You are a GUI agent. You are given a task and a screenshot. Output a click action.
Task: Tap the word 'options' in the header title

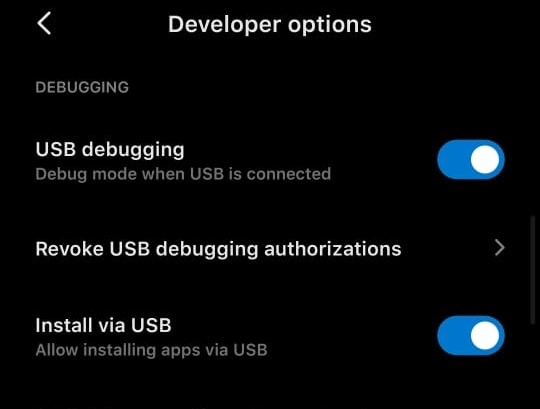[330, 25]
